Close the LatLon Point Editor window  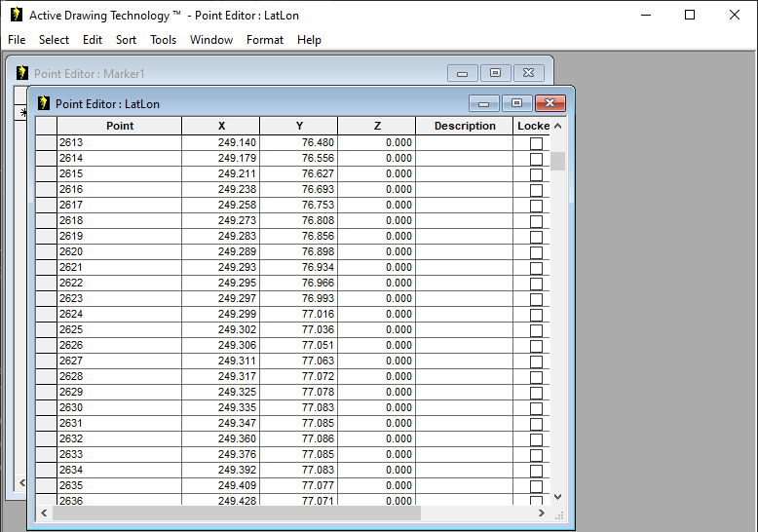[x=550, y=103]
